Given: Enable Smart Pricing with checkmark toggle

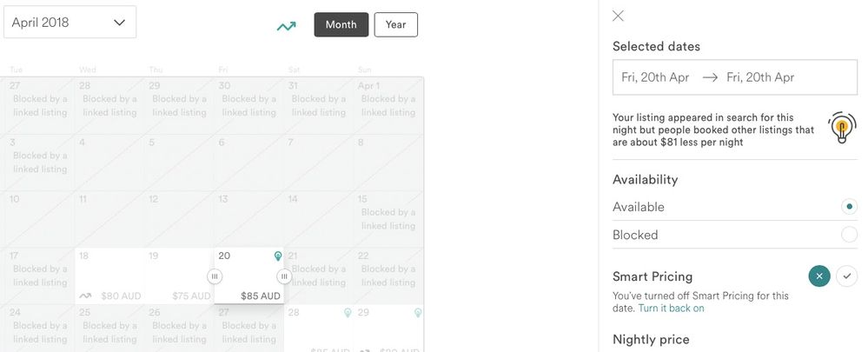Looking at the screenshot, I should point(847,276).
